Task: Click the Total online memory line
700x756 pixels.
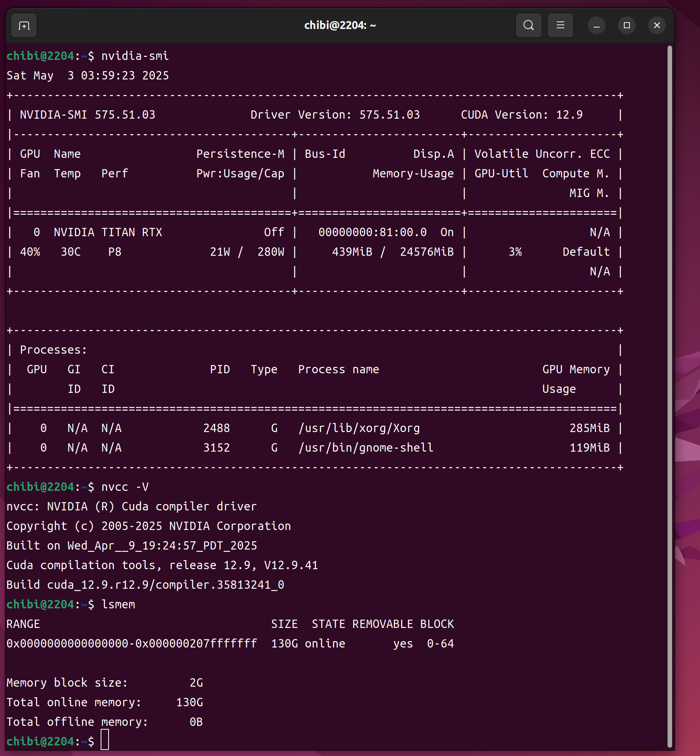Action: click(x=104, y=702)
